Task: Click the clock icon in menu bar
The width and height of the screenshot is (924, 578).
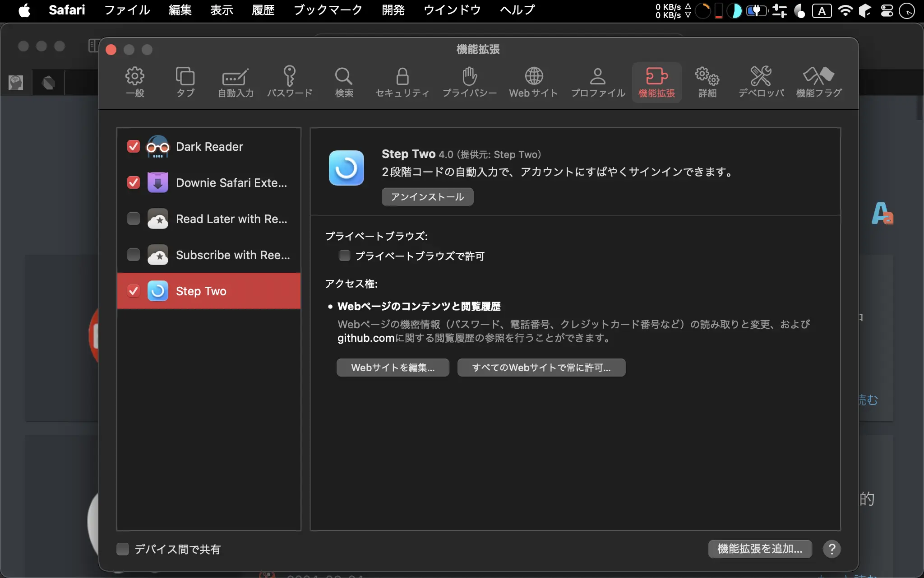Action: pyautogui.click(x=907, y=10)
